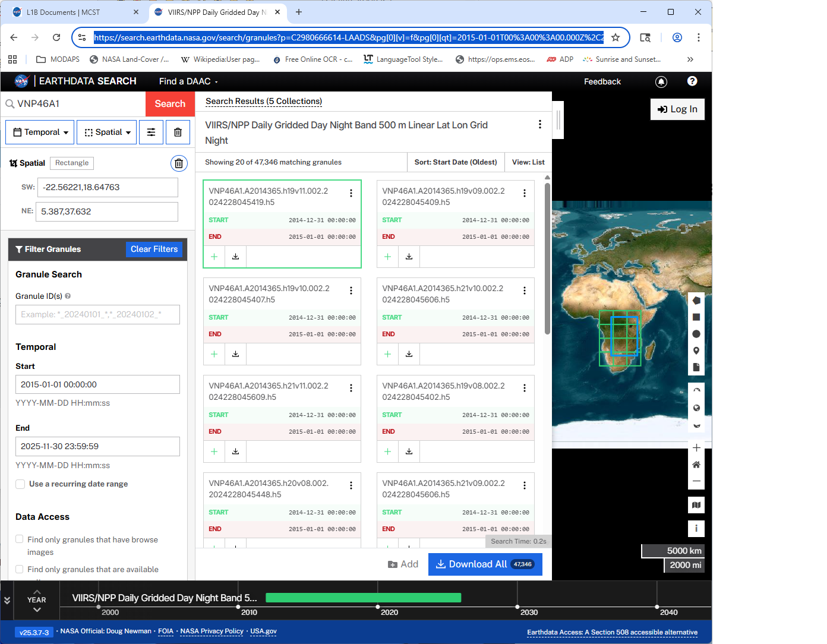Open the Temporal filter dropdown
Screen dimensions: 827x644
pos(39,132)
